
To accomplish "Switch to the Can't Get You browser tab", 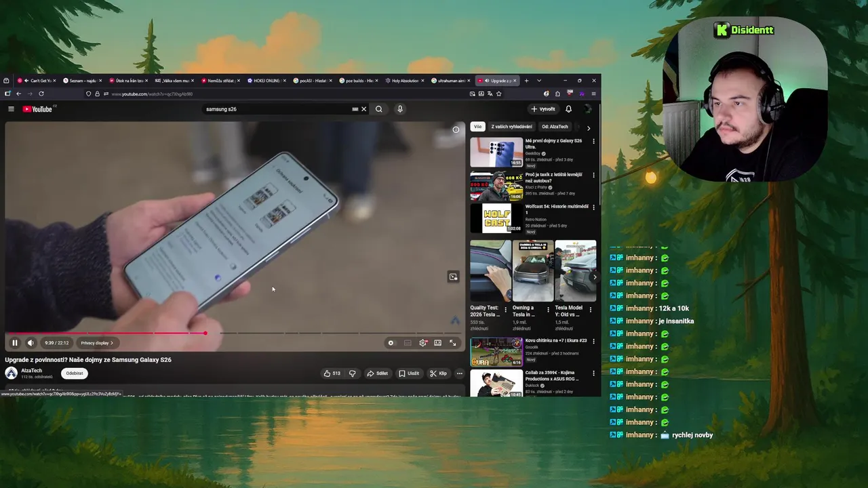I will tap(37, 81).
